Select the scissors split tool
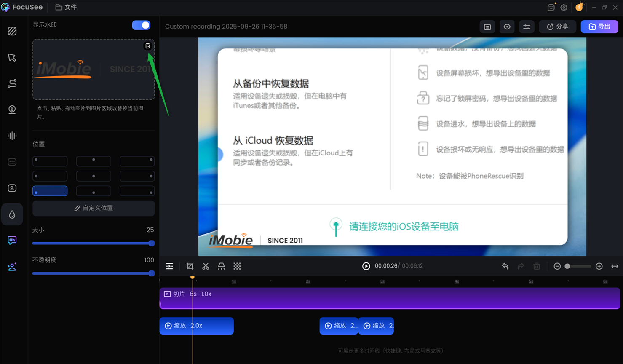The height and width of the screenshot is (364, 623). [x=206, y=266]
